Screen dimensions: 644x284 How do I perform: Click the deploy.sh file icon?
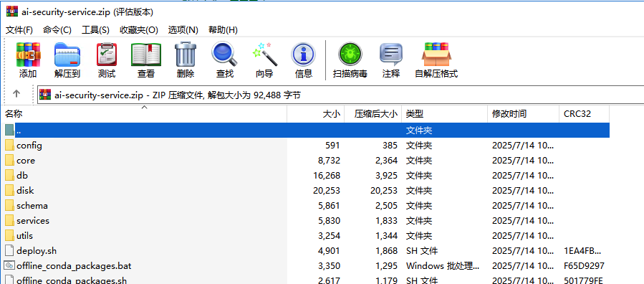click(9, 250)
